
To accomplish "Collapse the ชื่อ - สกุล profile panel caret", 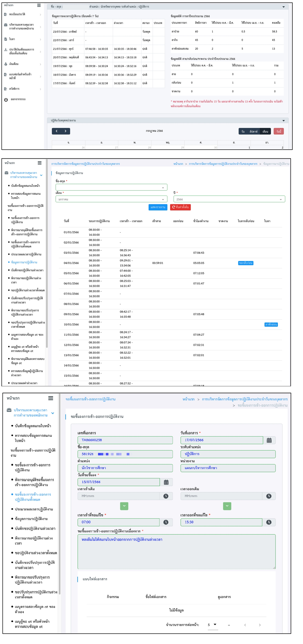I will click(283, 7).
